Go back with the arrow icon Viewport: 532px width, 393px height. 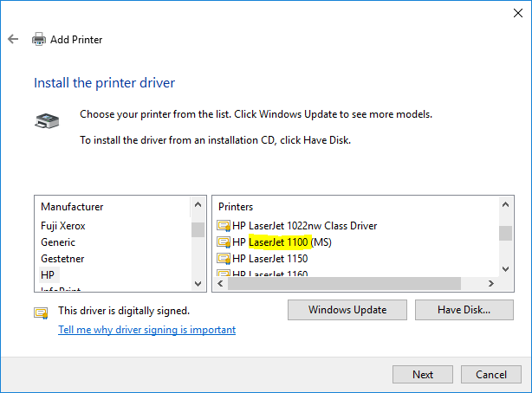[x=13, y=39]
